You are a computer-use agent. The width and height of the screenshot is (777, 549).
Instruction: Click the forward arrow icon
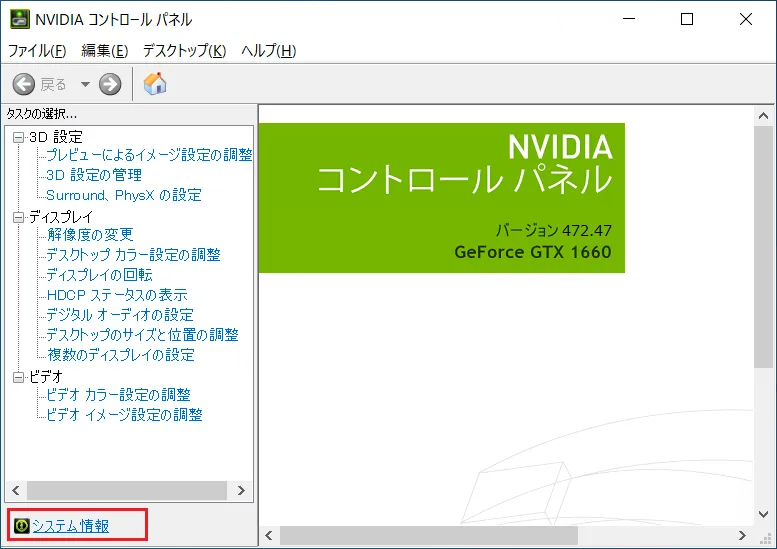tap(110, 84)
